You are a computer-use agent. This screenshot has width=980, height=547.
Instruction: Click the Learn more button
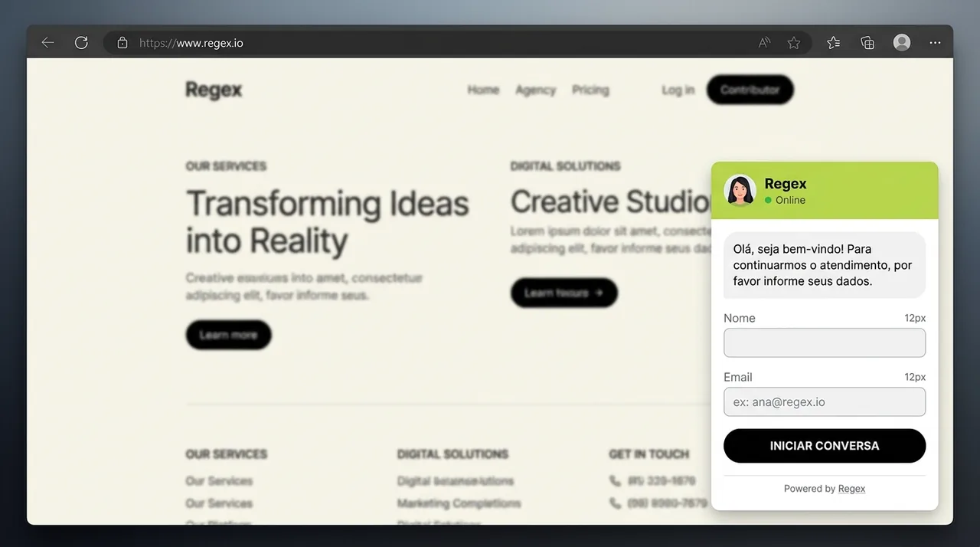coord(228,335)
